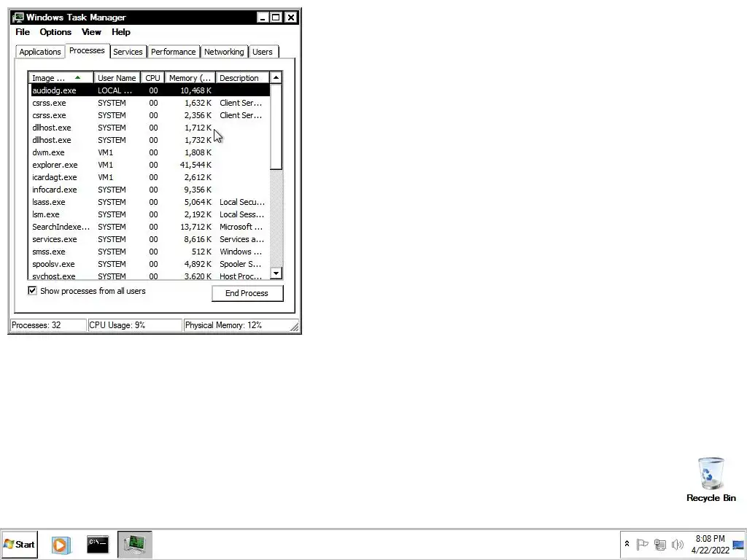Sort by the Description column header
Screen dimensions: 747x560
coord(242,77)
